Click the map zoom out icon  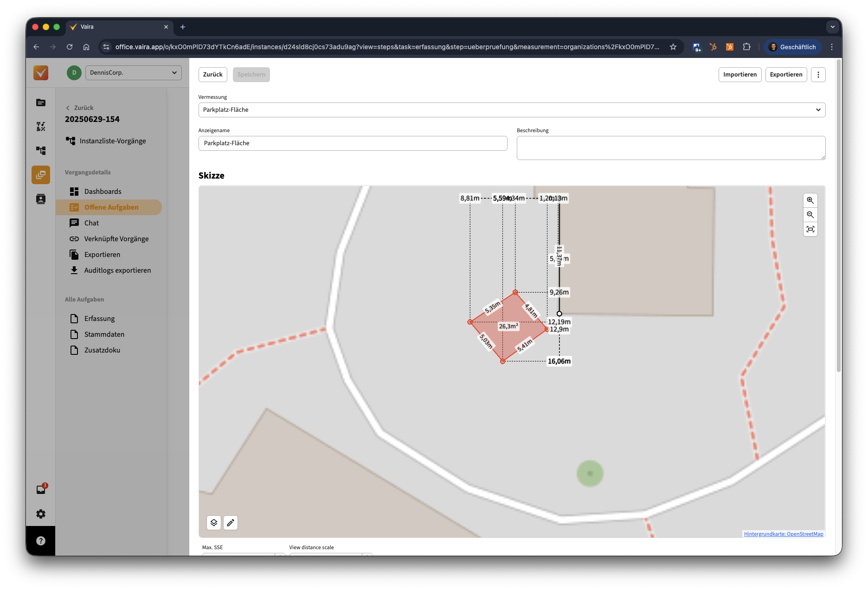(810, 215)
